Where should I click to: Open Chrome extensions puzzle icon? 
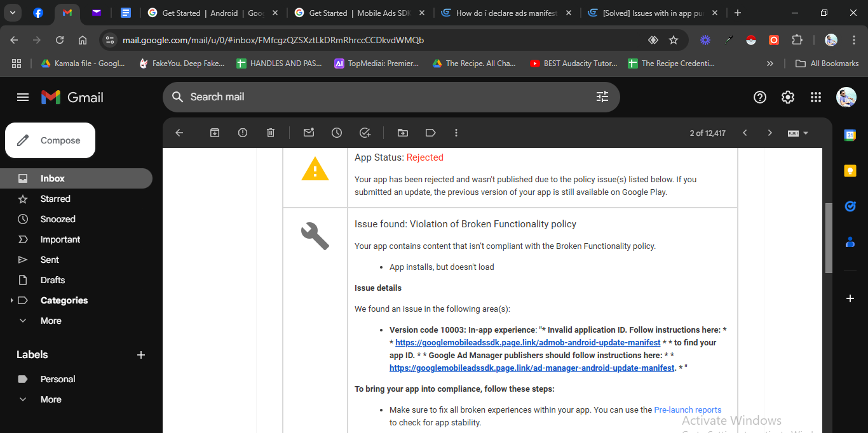coord(797,40)
